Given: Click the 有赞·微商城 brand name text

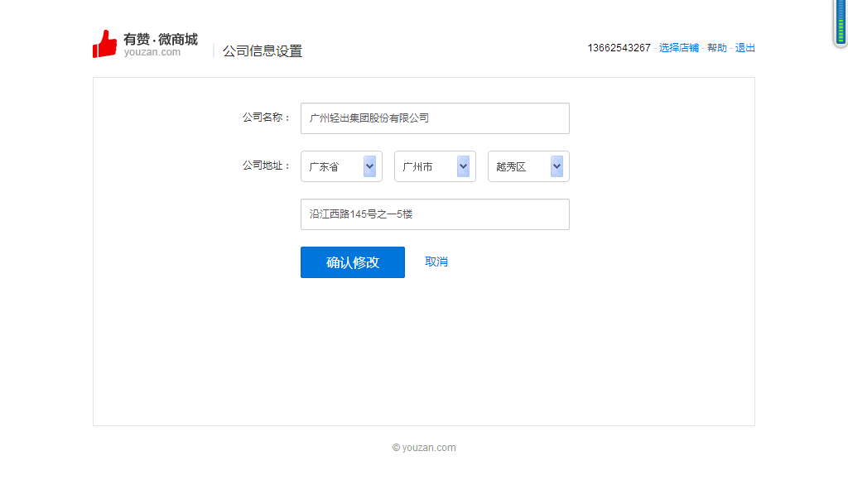Looking at the screenshot, I should 161,39.
